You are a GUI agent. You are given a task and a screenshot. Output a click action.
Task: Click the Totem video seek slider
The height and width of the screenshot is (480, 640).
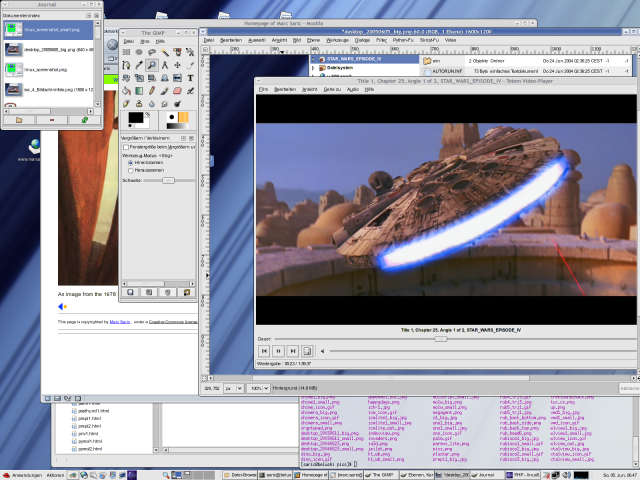440,339
